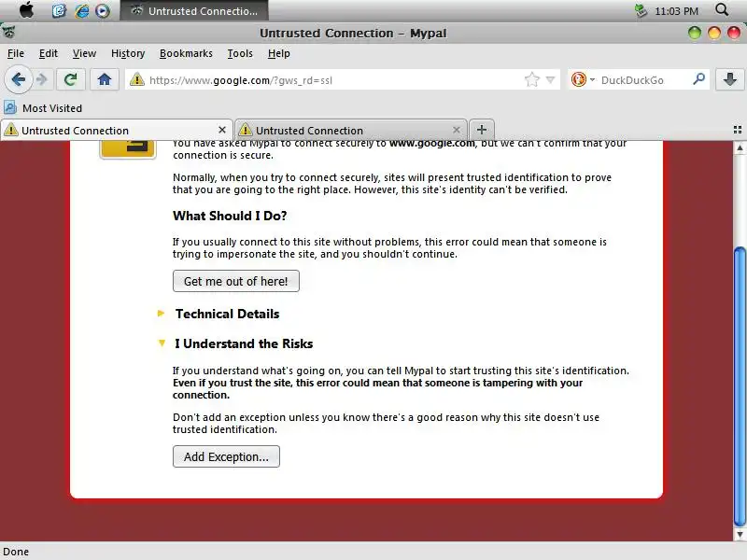Open the Most Visited bookmarks folder
Screen dimensions: 747x560
click(43, 108)
